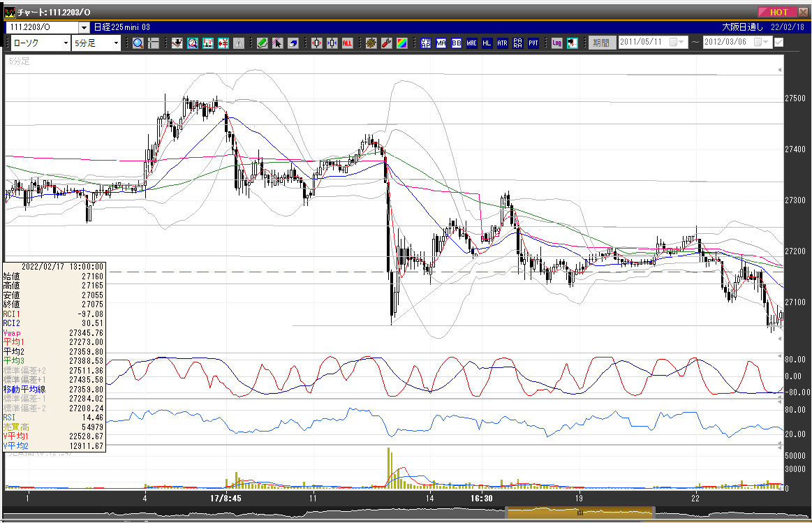
Task: Toggle the Log scale icon
Action: click(x=556, y=43)
